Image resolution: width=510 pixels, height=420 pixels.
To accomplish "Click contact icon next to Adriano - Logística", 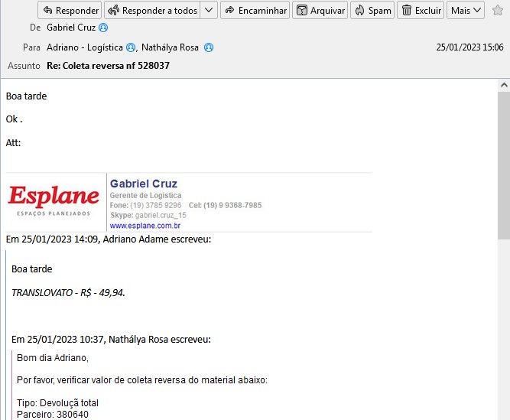I will coord(130,47).
